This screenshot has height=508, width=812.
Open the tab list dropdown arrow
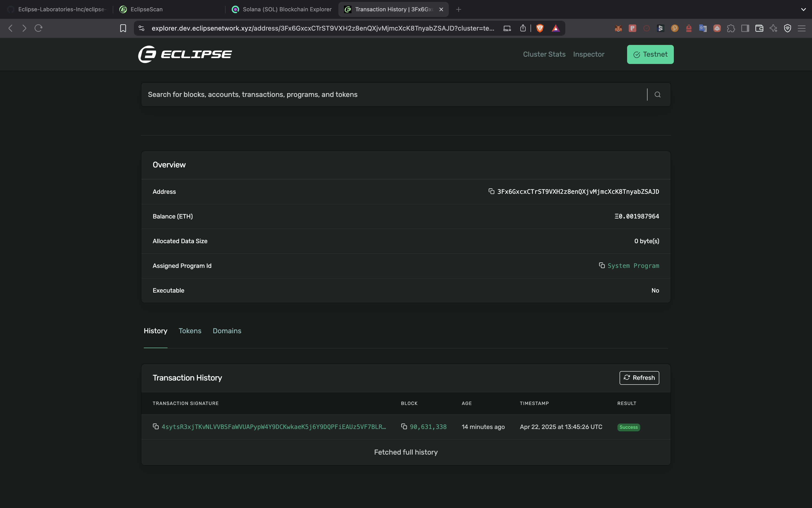[x=803, y=9]
